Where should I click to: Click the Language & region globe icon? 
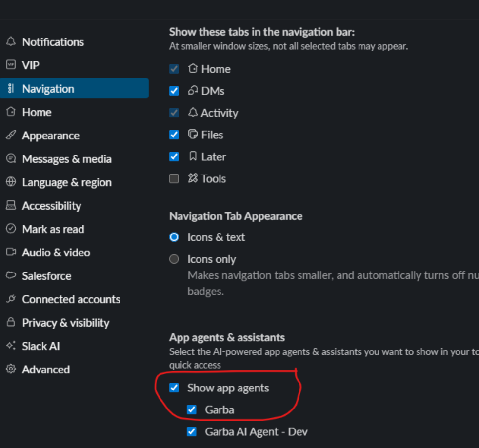[11, 182]
